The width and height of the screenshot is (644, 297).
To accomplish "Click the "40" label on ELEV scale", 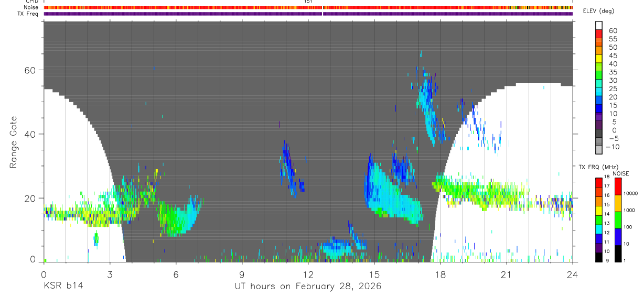I will (x=613, y=64).
